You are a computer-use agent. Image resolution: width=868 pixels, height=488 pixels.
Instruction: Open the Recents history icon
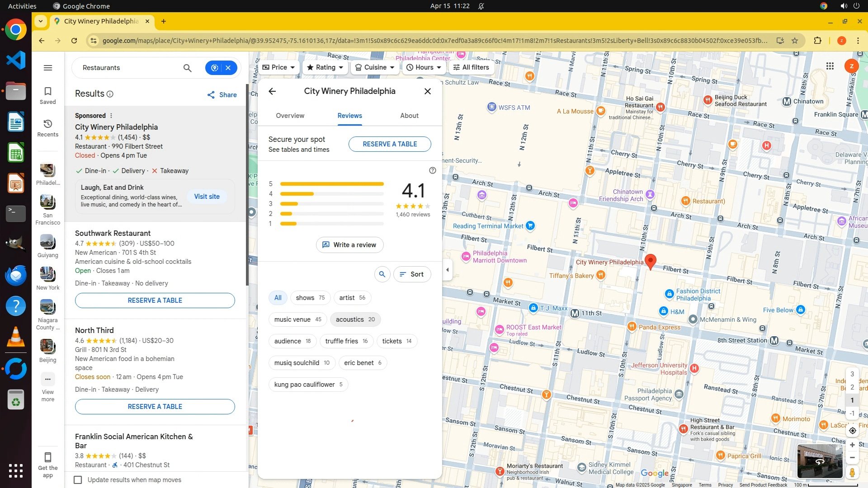(x=47, y=128)
